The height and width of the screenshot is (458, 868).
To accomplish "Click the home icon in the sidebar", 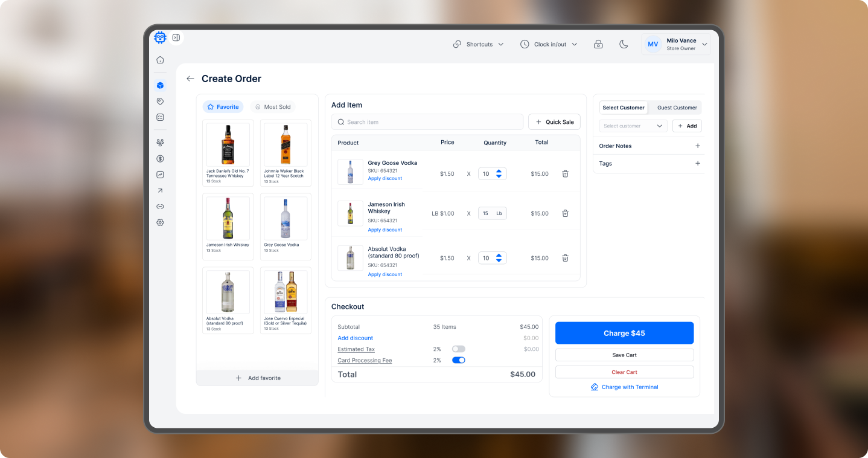I will click(160, 60).
